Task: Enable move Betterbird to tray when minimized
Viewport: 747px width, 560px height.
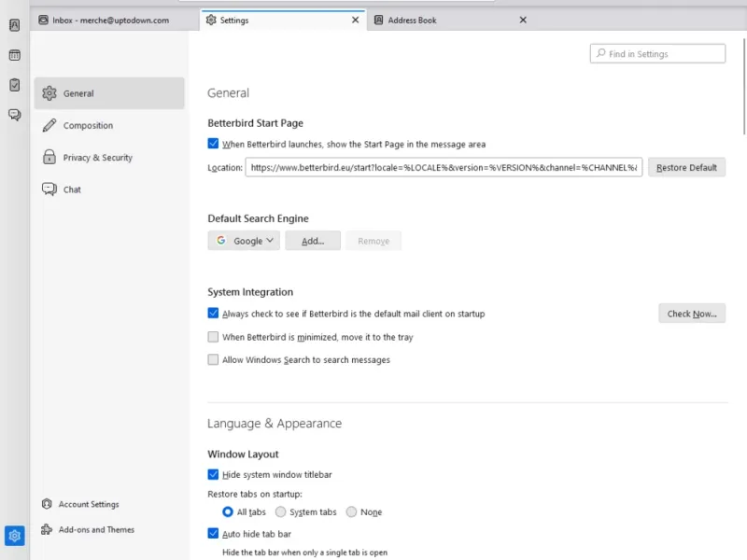Action: [x=213, y=337]
